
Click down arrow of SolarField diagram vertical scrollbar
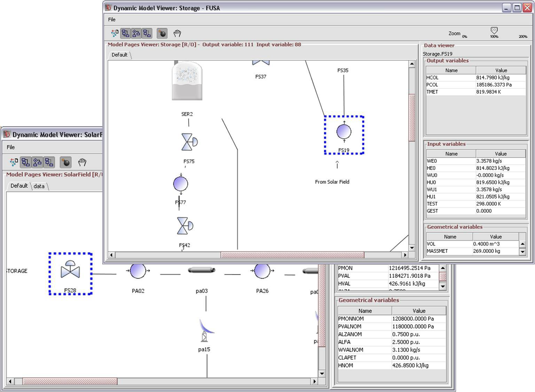(x=322, y=374)
